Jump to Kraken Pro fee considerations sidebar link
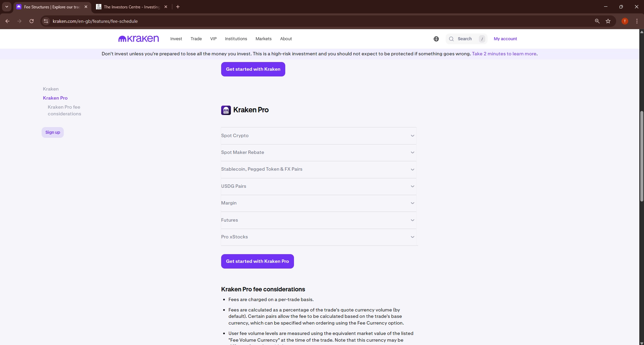 click(x=64, y=110)
